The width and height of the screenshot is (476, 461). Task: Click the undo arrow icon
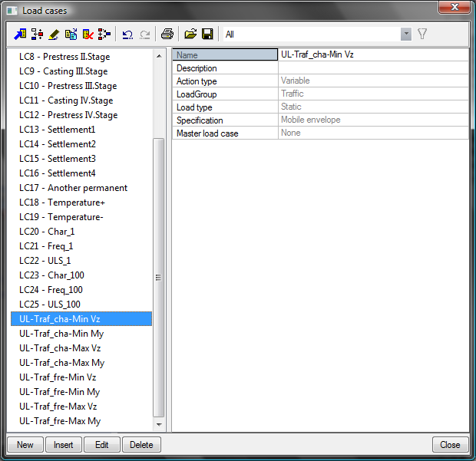point(127,35)
